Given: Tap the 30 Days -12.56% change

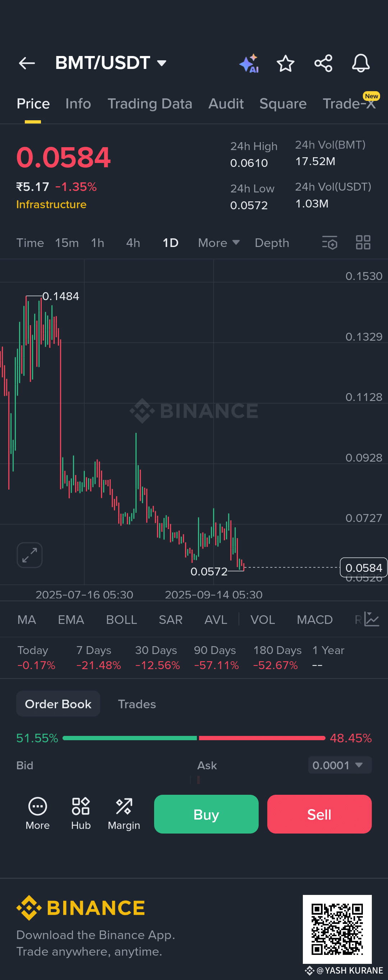Looking at the screenshot, I should pyautogui.click(x=157, y=658).
